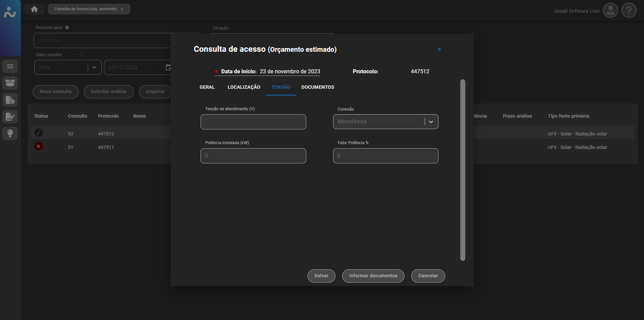Expand the Conexão Monofásica dropdown
This screenshot has height=320, width=644.
click(x=431, y=122)
